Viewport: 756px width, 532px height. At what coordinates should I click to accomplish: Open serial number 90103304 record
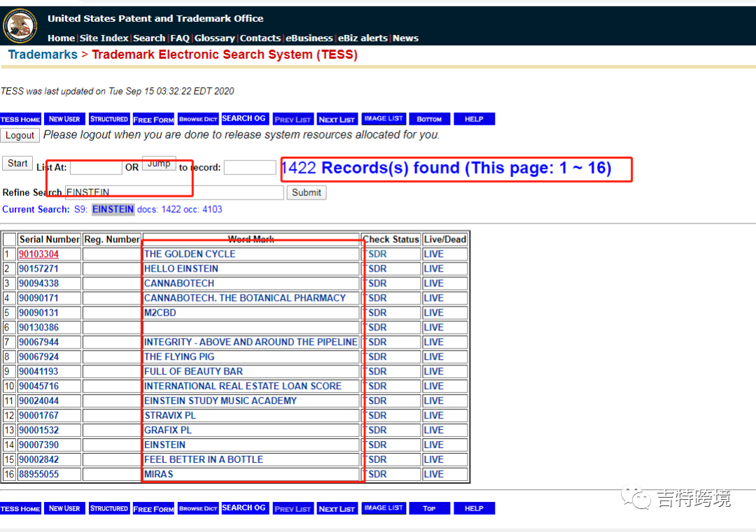[x=38, y=254]
